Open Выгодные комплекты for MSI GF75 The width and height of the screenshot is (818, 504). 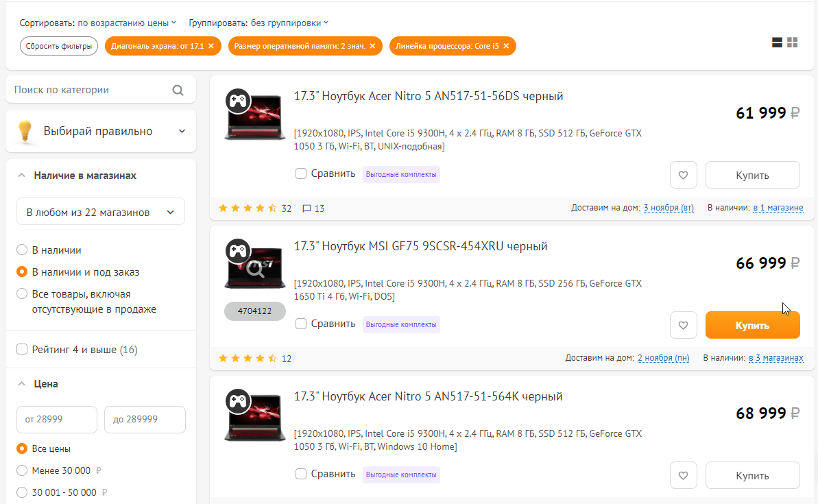point(401,324)
